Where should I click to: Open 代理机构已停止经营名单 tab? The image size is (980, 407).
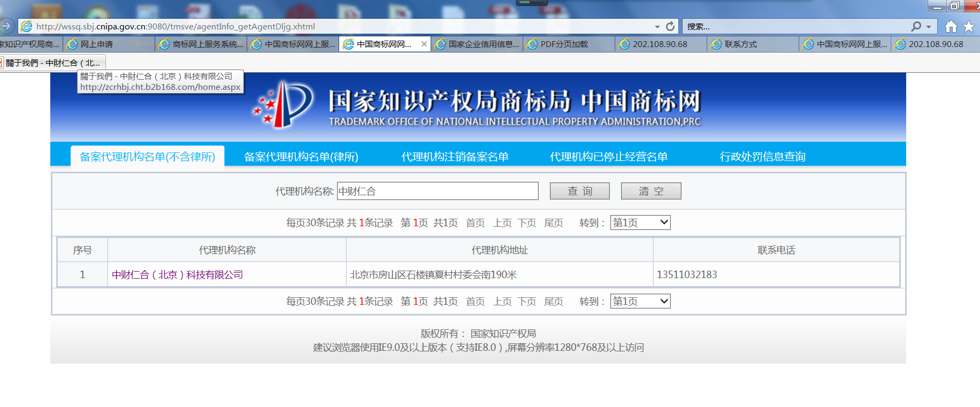pos(609,157)
